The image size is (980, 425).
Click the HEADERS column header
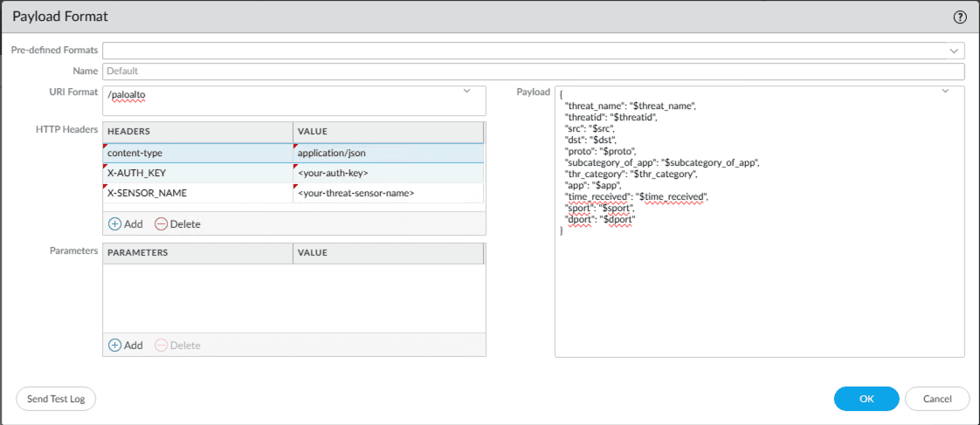click(197, 132)
